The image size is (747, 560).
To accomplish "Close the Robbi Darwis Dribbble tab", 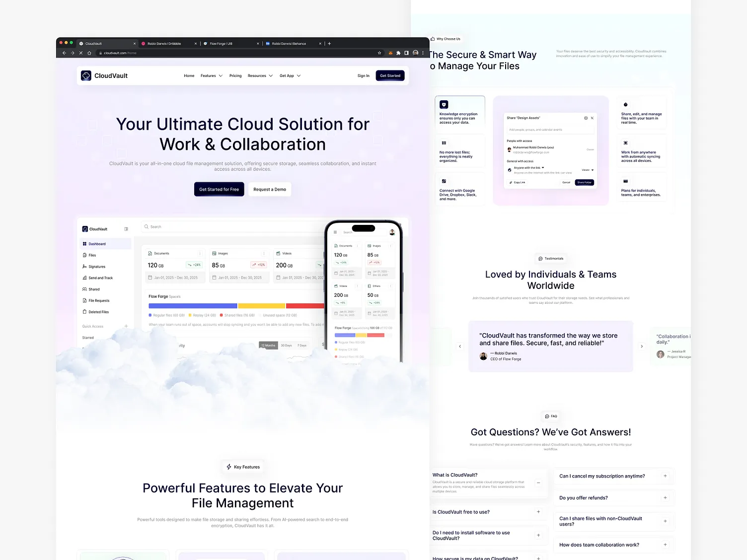I will pos(196,44).
